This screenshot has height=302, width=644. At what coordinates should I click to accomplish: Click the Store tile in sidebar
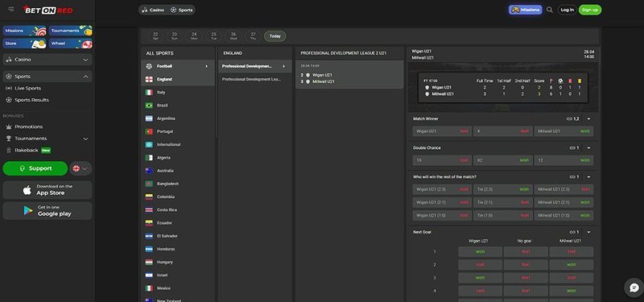25,43
